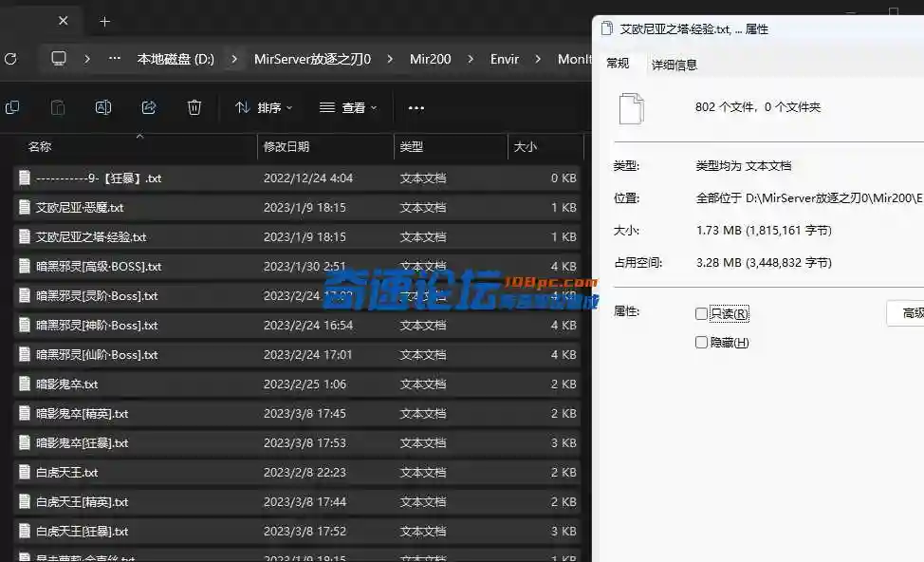Click the Paste toolbar icon
924x562 pixels.
click(58, 107)
